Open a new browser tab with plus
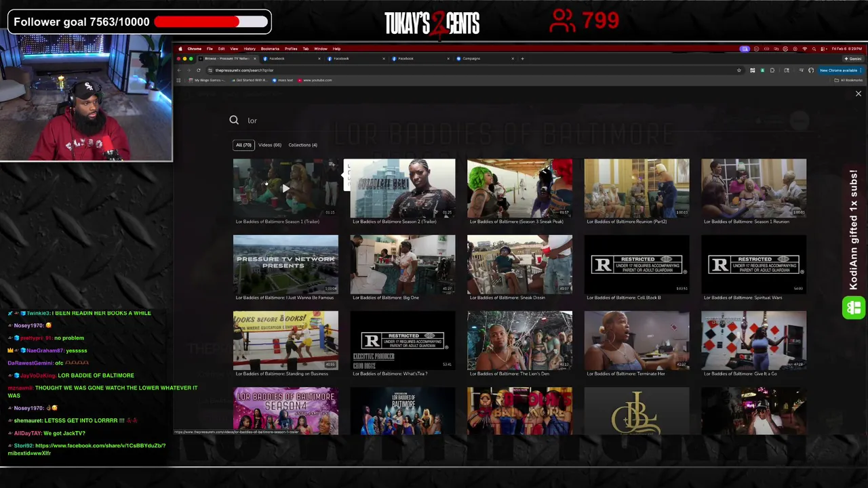 point(522,58)
